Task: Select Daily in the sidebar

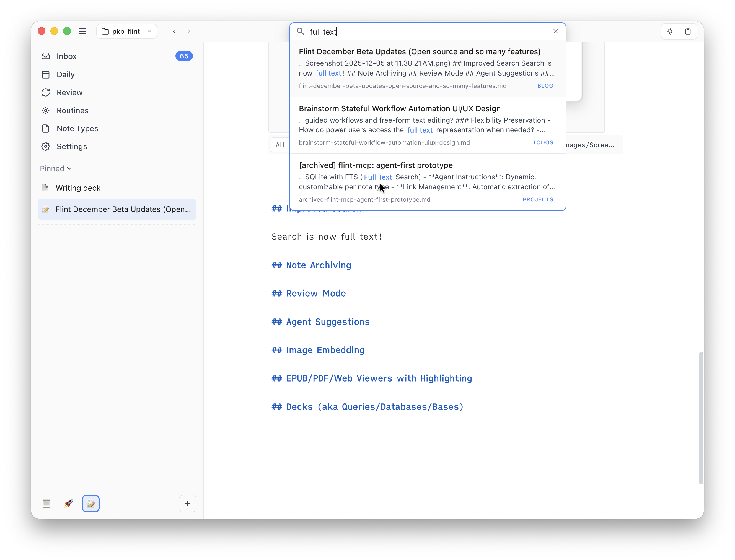Action: [65, 74]
